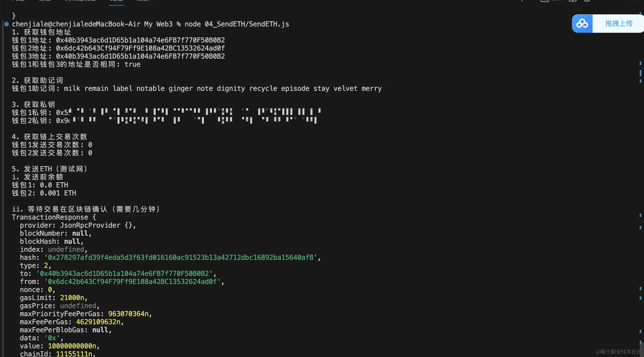Click the scrollbar thumb at bottom right

pos(642,349)
